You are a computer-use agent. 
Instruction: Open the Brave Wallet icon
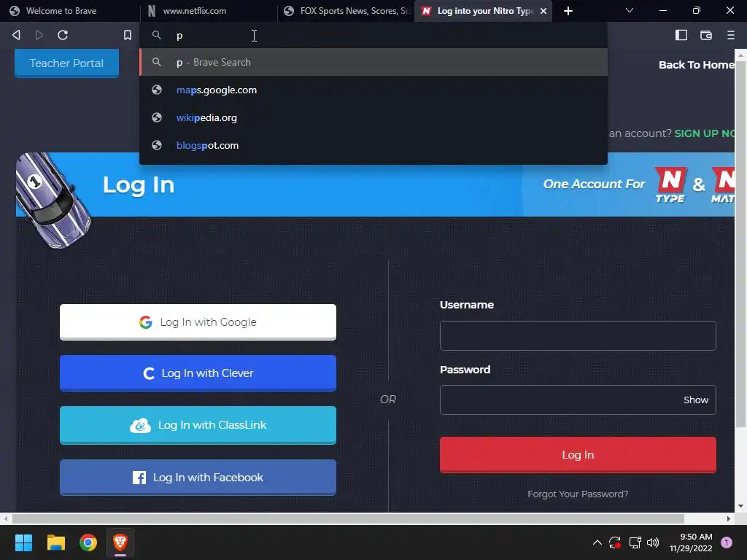(x=705, y=35)
